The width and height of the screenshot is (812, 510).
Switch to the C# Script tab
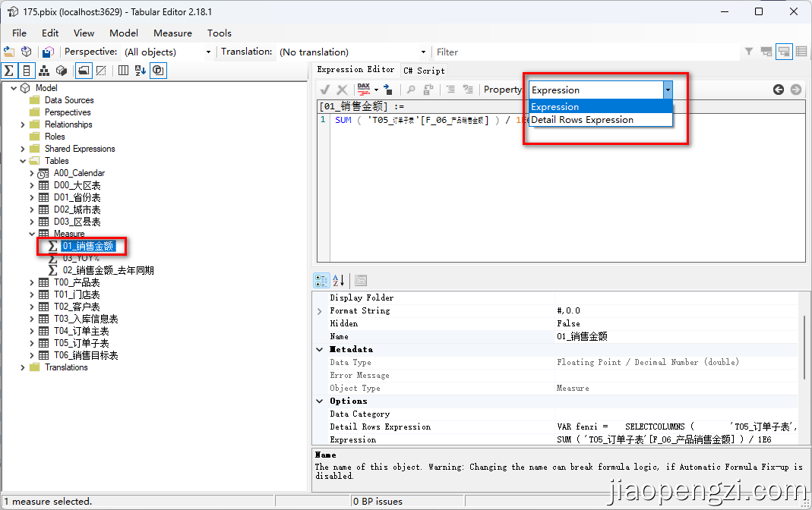tap(424, 71)
